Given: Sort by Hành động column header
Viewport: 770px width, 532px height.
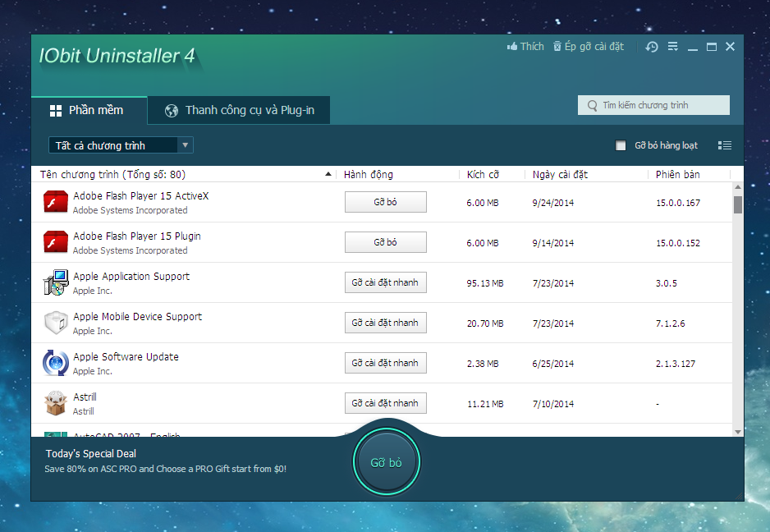Looking at the screenshot, I should click(x=369, y=174).
